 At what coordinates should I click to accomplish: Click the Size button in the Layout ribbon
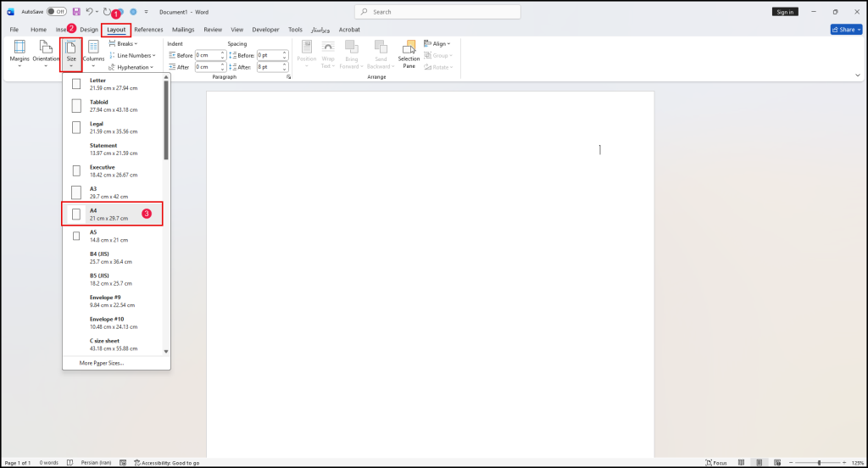71,54
